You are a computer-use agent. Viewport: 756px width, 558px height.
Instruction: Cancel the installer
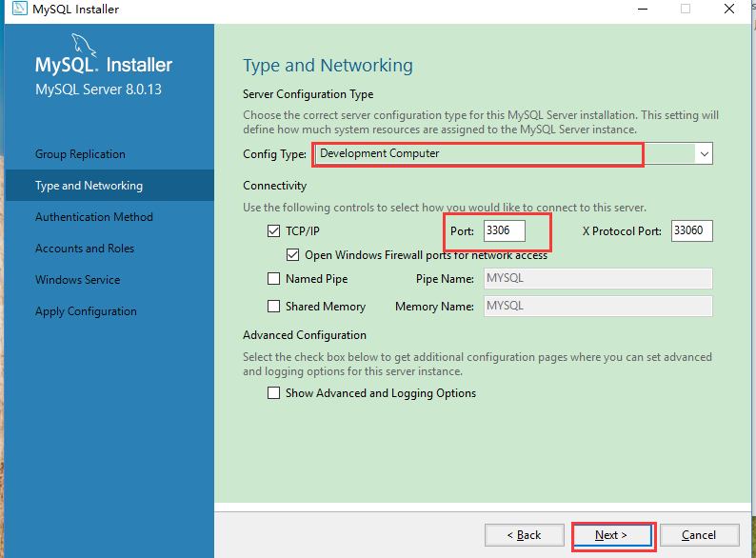tap(699, 535)
